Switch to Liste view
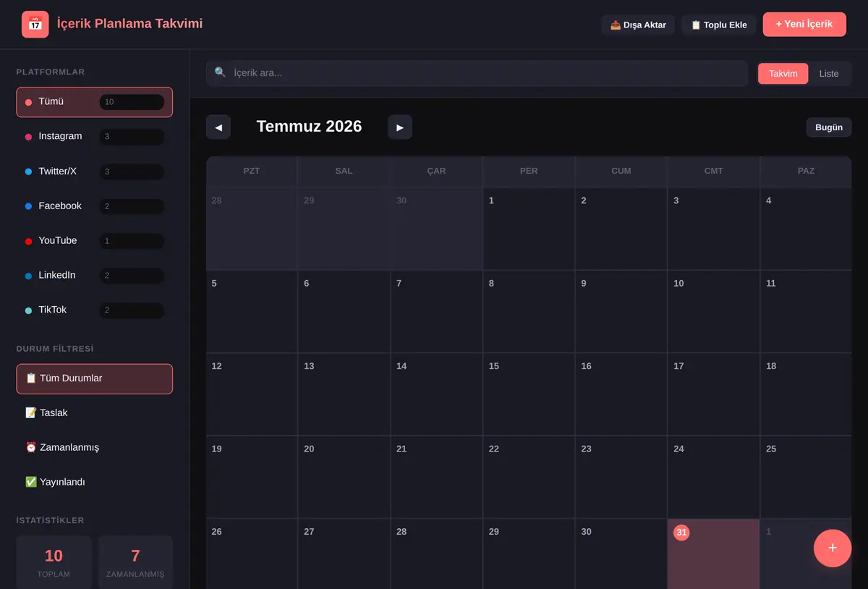The image size is (868, 589). [829, 74]
